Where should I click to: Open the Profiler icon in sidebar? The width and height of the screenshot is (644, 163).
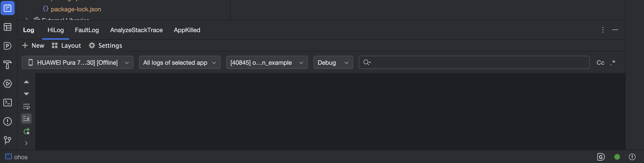[x=8, y=46]
